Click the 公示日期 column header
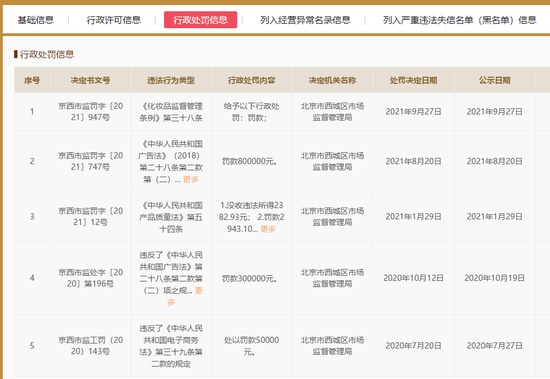The image size is (550, 379). 495,80
